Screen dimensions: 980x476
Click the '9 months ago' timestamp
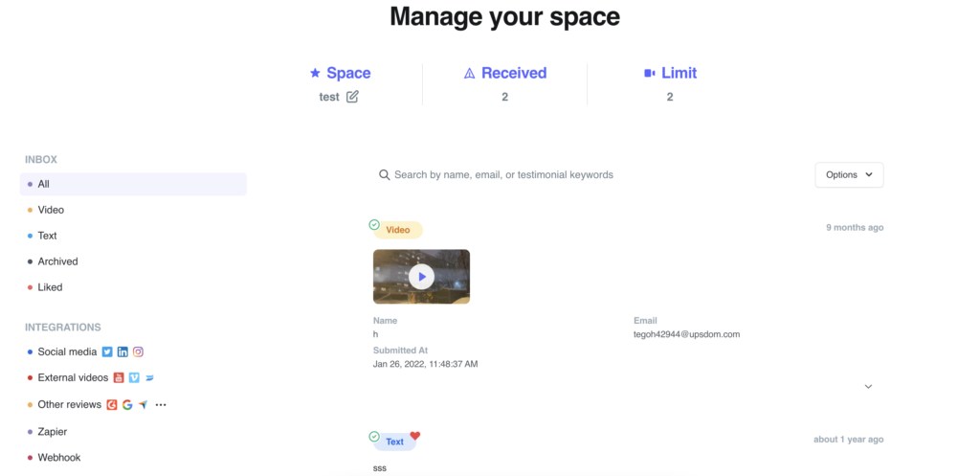(855, 228)
